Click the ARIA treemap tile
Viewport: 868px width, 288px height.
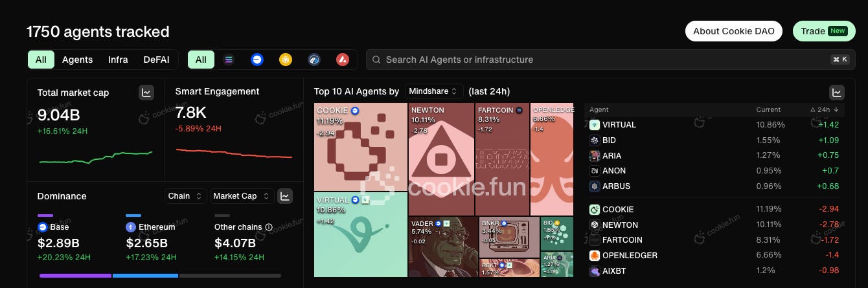(x=557, y=265)
